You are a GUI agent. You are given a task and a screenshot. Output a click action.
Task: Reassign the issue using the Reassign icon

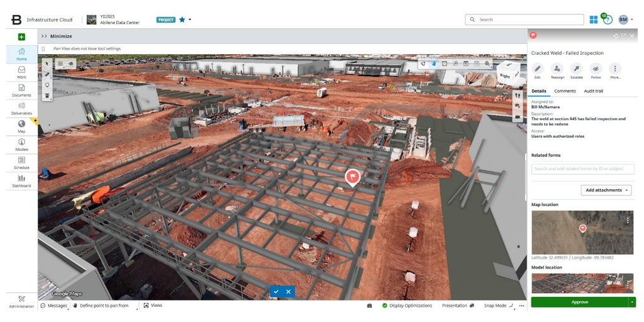pyautogui.click(x=557, y=69)
